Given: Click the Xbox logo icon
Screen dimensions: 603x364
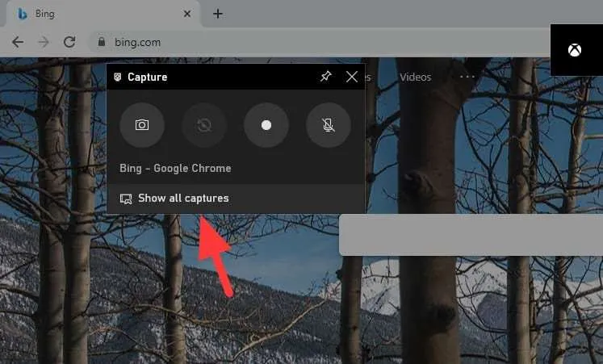Looking at the screenshot, I should click(x=575, y=50).
